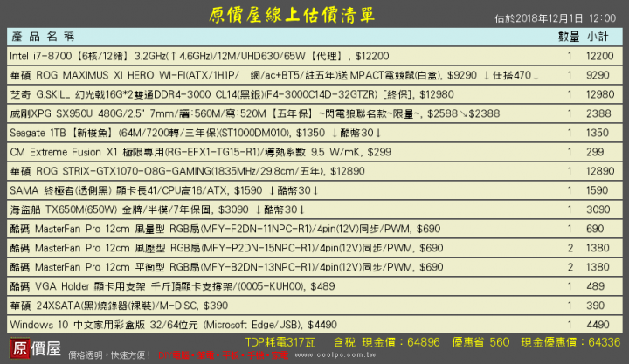Select the Seagate 1TB hard drive row

click(314, 133)
